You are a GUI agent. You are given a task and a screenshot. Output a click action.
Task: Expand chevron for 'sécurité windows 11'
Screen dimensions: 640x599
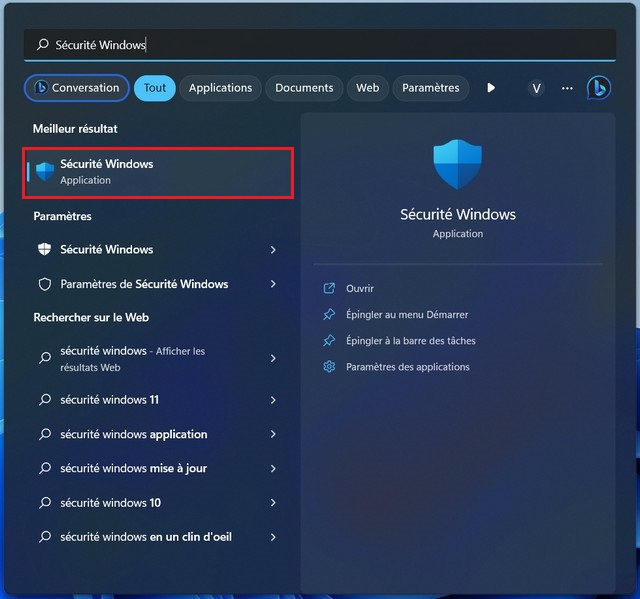tap(273, 400)
